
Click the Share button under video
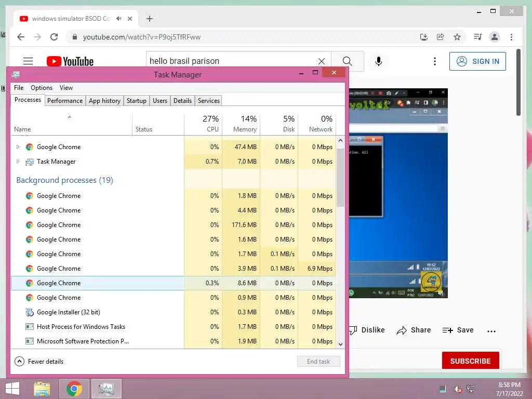(x=414, y=330)
